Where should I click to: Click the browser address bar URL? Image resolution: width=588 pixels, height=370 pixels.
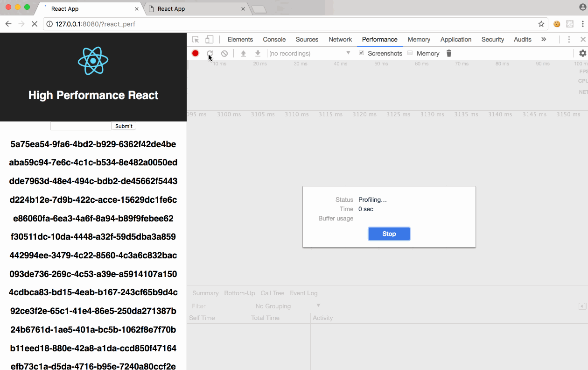tap(95, 24)
